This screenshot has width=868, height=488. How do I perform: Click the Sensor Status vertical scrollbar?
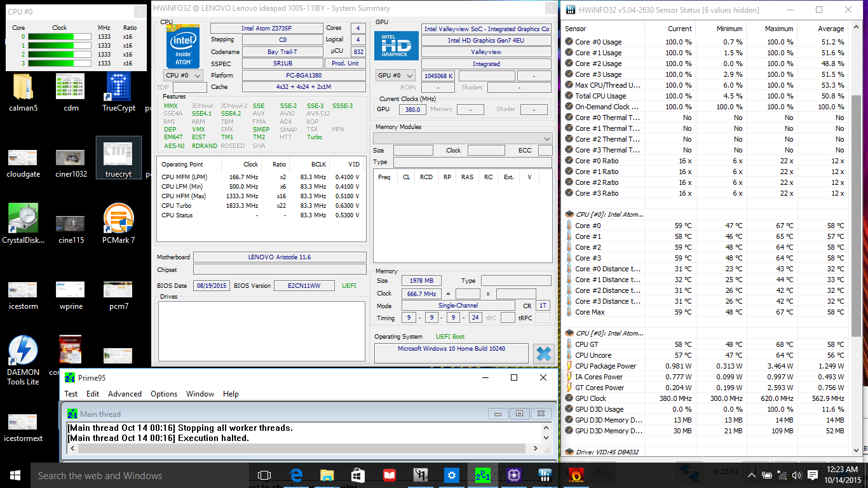point(857,216)
